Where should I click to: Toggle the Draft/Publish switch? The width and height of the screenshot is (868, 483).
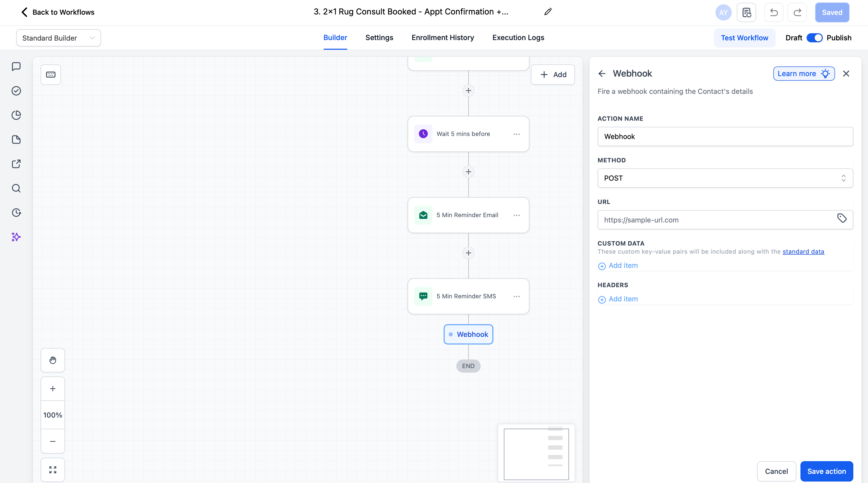tap(814, 38)
